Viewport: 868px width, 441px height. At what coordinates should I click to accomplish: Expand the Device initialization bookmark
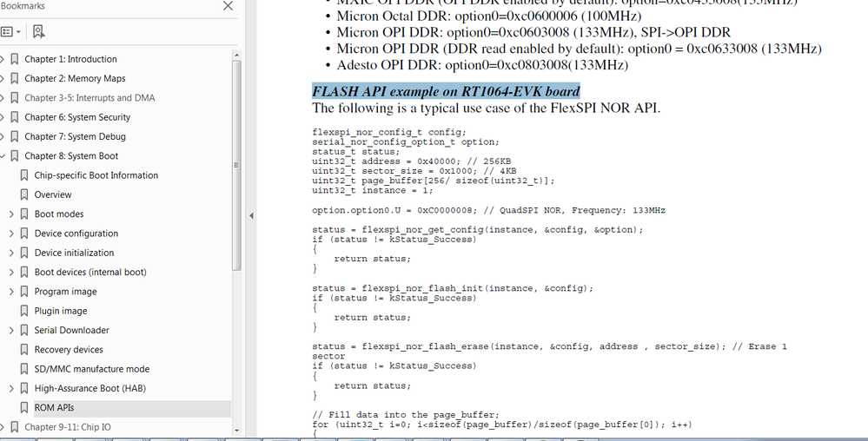click(x=11, y=253)
